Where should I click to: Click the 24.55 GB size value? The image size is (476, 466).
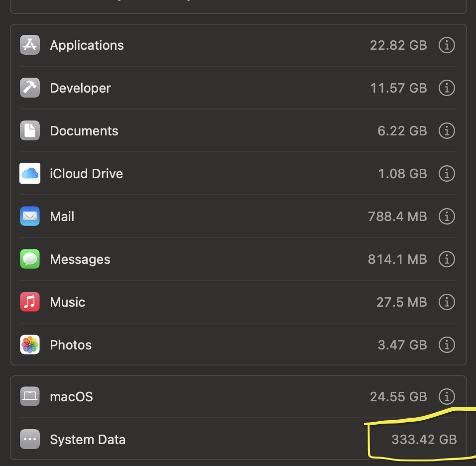(398, 397)
